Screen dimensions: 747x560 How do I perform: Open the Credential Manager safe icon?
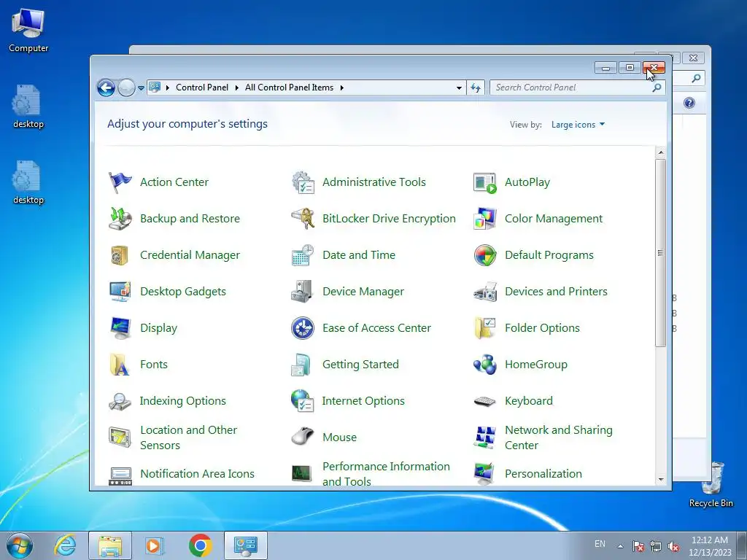coord(120,255)
